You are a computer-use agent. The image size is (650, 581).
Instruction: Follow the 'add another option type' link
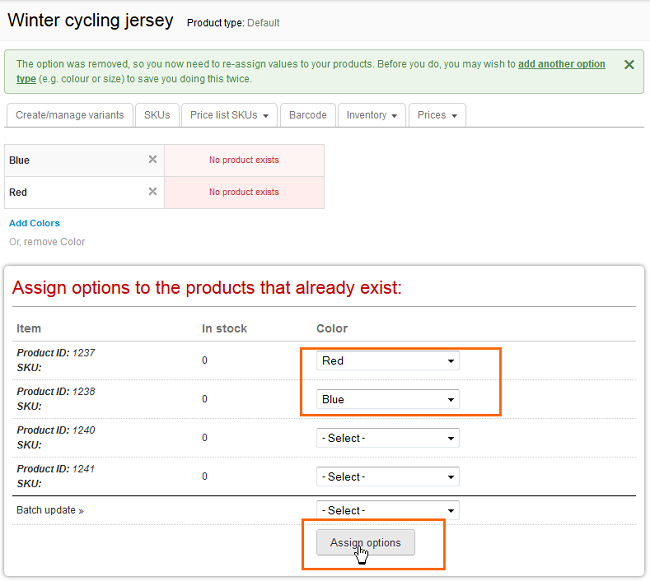pyautogui.click(x=561, y=64)
